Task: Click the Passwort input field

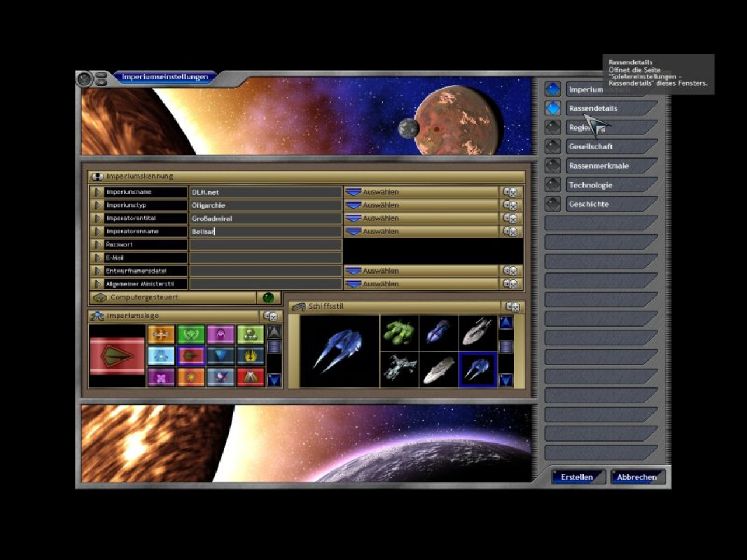Action: pyautogui.click(x=266, y=244)
